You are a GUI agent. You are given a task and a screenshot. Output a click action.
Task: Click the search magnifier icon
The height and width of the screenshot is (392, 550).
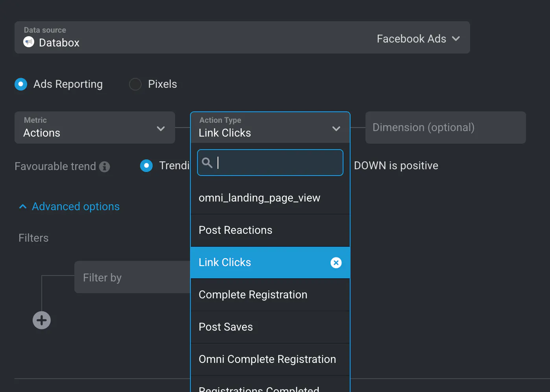tap(207, 163)
